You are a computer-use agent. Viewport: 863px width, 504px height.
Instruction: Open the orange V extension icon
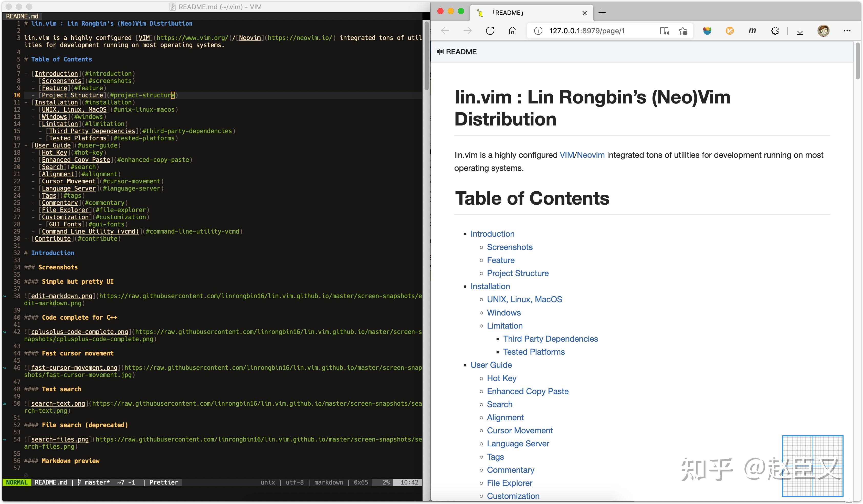click(729, 31)
